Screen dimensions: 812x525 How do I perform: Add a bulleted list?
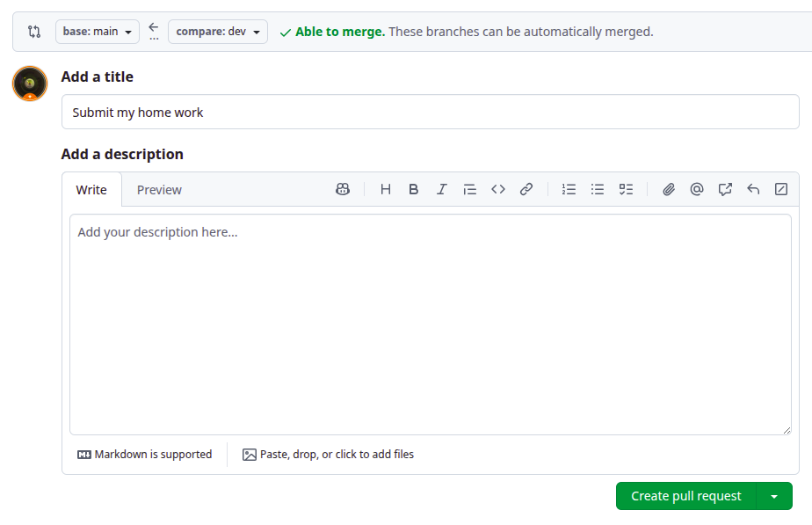click(597, 189)
